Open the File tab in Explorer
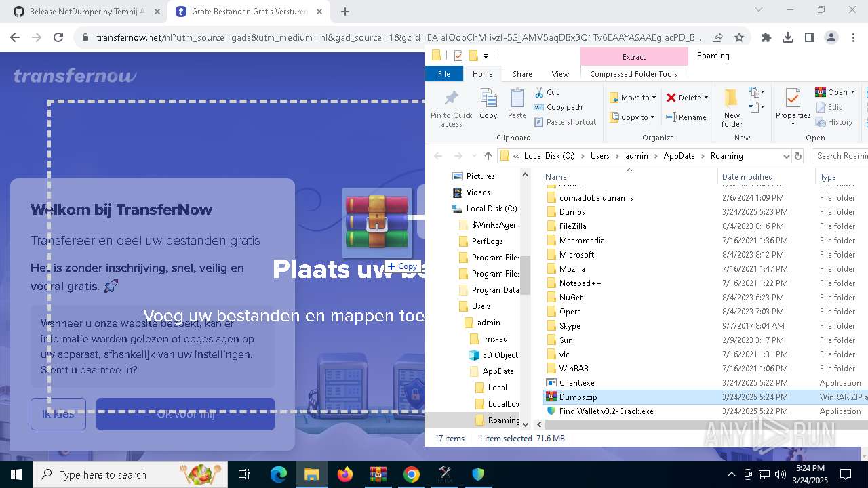This screenshot has width=868, height=488. tap(444, 74)
